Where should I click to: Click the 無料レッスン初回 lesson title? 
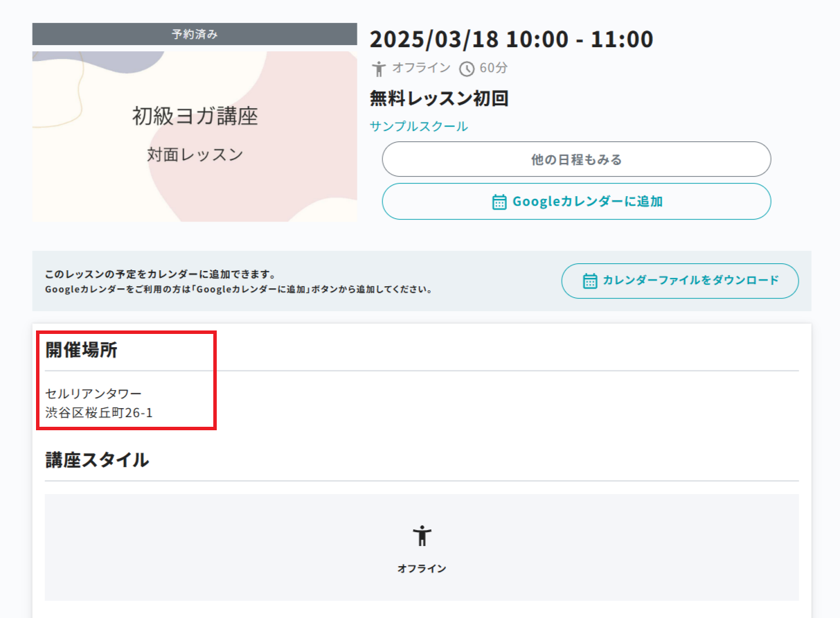point(439,98)
